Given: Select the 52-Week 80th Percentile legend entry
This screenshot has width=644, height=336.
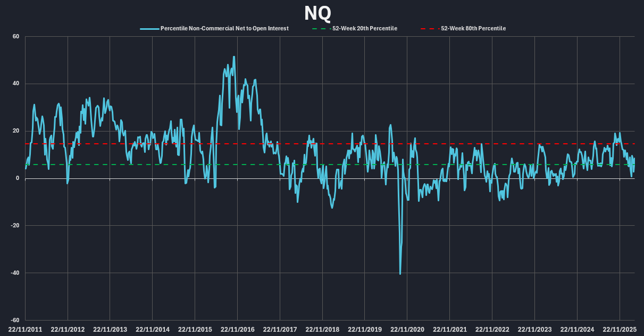Looking at the screenshot, I should point(473,28).
